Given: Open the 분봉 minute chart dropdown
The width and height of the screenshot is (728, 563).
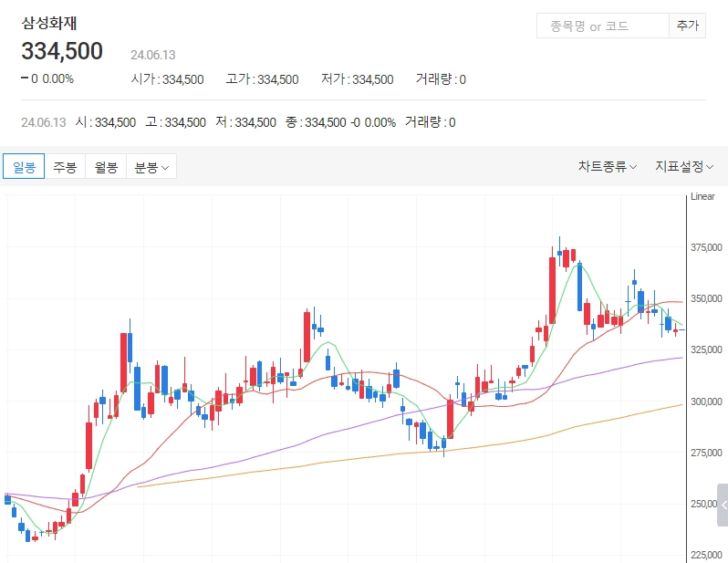Looking at the screenshot, I should [151, 166].
